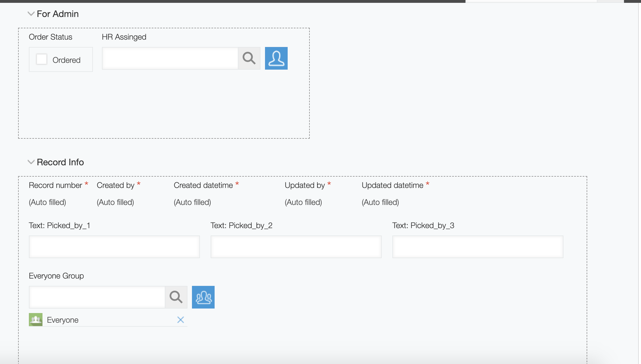The width and height of the screenshot is (641, 364).
Task: Collapse the For Admin section chevron
Action: tap(31, 14)
